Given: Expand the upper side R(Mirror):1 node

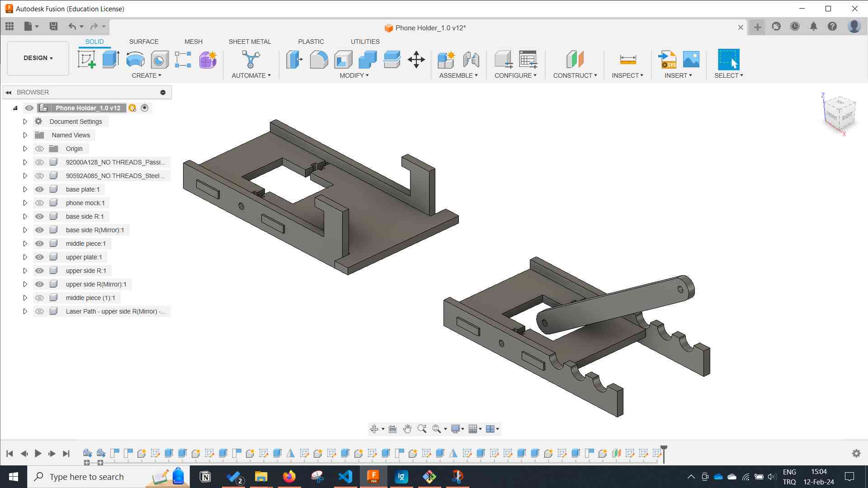Looking at the screenshot, I should (x=25, y=284).
